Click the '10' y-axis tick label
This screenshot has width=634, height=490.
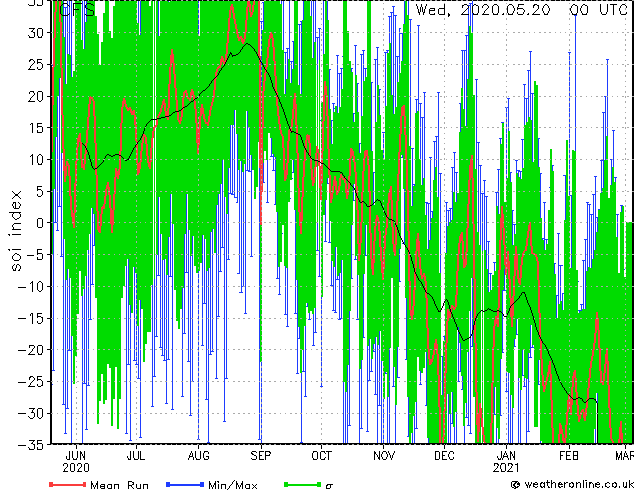[36, 159]
